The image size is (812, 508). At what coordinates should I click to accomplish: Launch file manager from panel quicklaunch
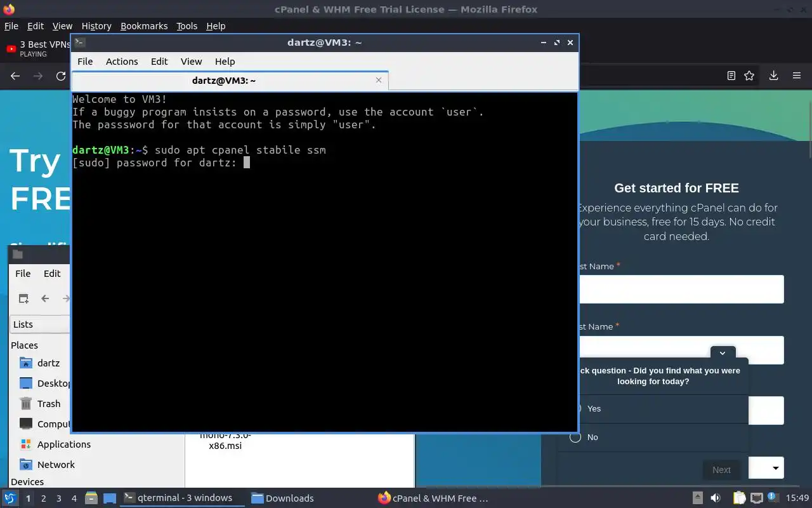tap(91, 498)
